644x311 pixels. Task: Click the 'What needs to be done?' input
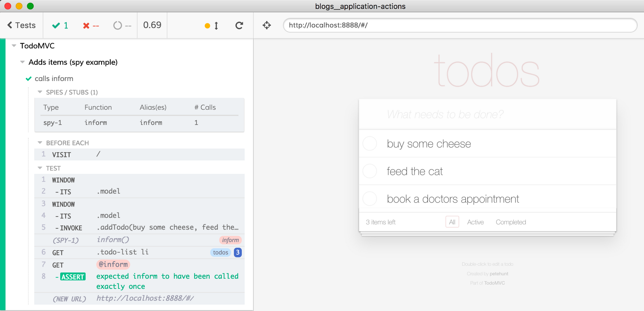pos(488,114)
